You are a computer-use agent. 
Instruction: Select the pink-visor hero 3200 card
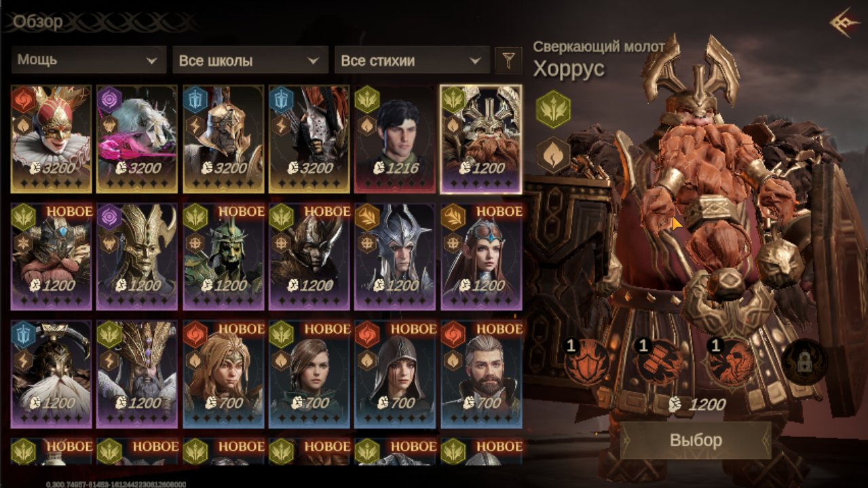[137, 139]
